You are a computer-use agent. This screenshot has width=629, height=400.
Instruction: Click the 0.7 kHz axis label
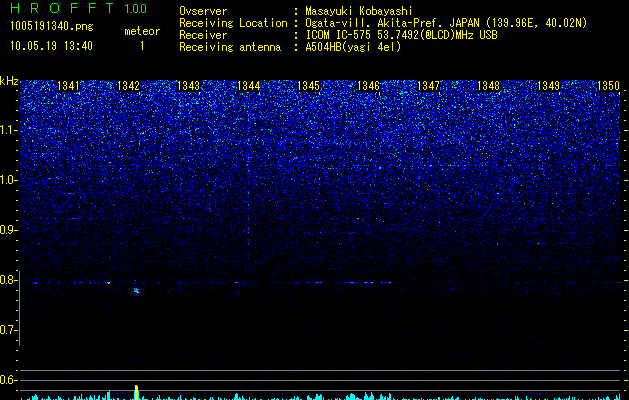pyautogui.click(x=8, y=330)
